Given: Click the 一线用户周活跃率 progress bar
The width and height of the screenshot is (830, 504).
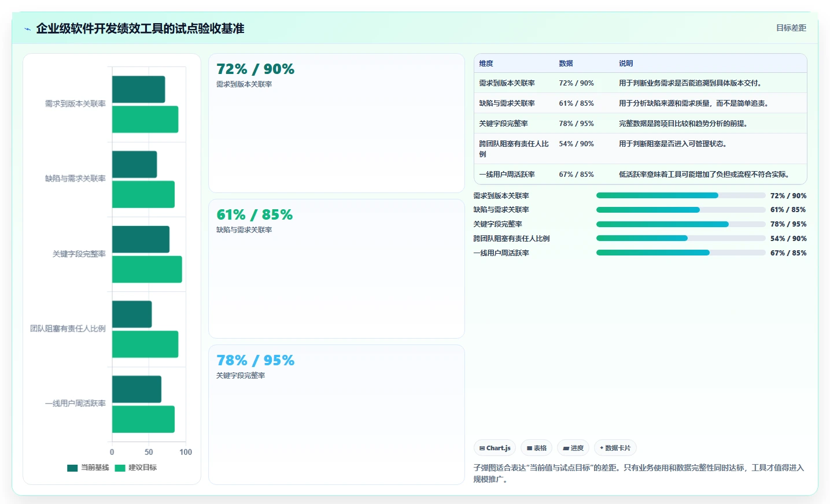Looking at the screenshot, I should click(x=681, y=253).
